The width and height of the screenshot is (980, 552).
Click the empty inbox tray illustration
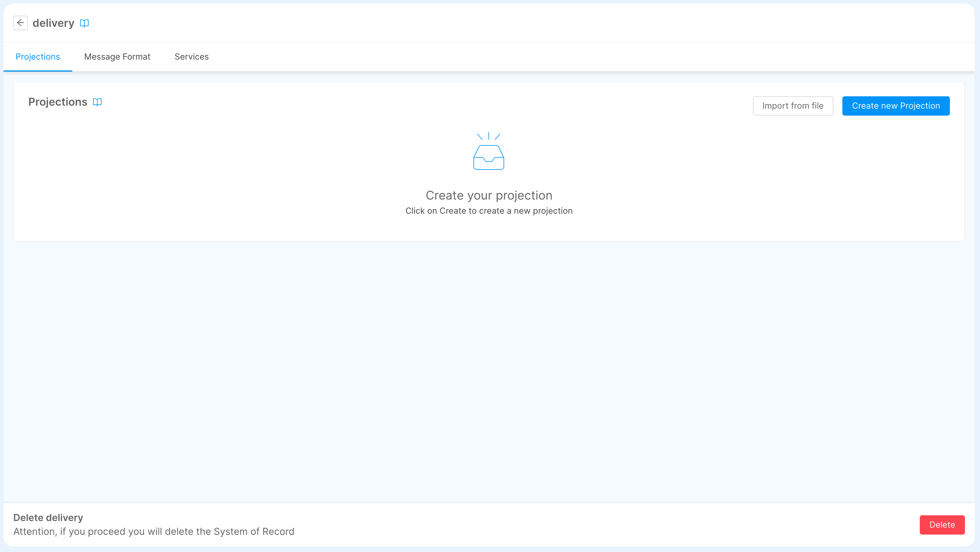pyautogui.click(x=488, y=157)
